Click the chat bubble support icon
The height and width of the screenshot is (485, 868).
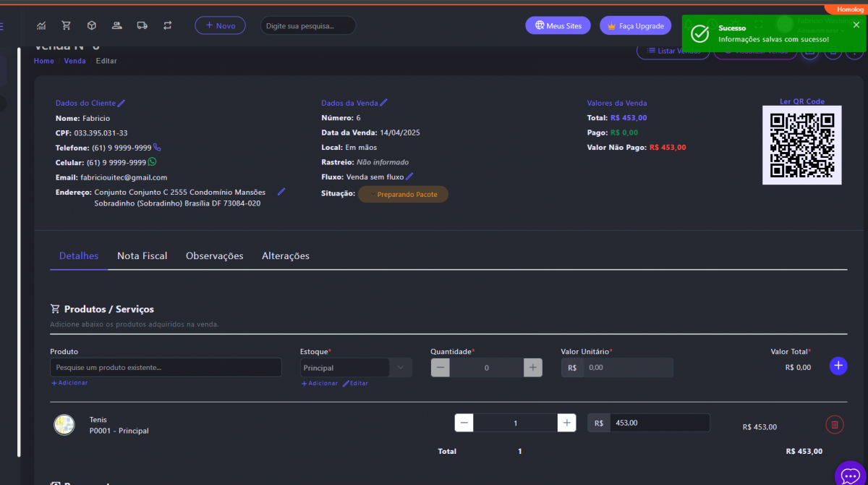click(850, 475)
